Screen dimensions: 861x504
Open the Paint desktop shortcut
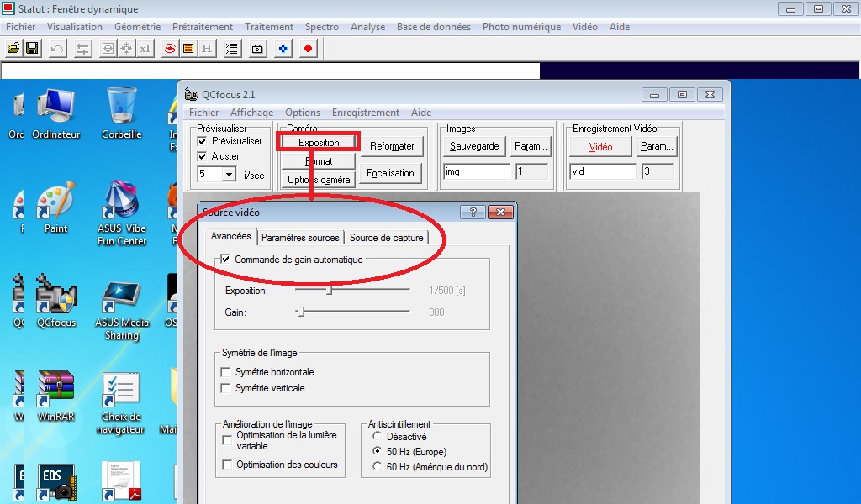55,207
